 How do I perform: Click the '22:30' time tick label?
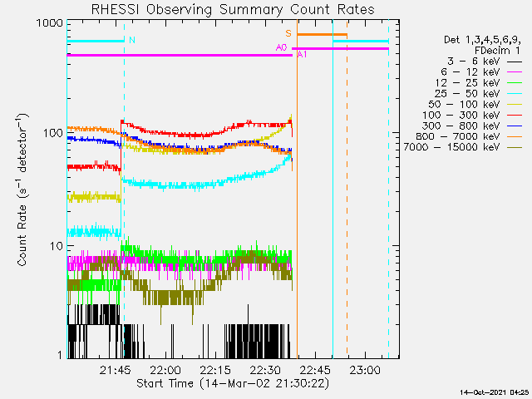265,370
